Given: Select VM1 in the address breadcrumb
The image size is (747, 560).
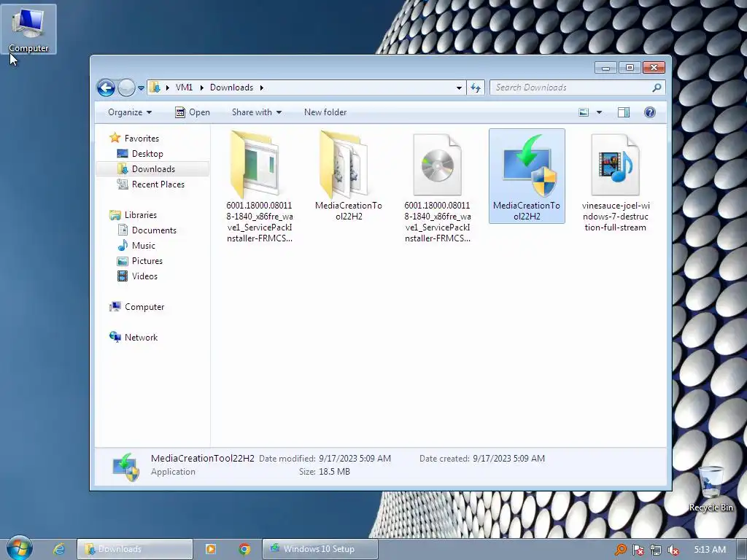Looking at the screenshot, I should [184, 87].
